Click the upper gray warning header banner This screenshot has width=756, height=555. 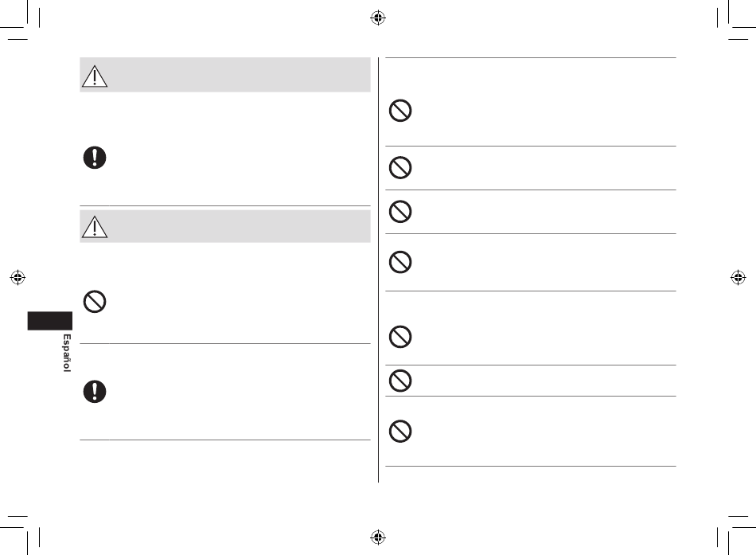(x=225, y=75)
